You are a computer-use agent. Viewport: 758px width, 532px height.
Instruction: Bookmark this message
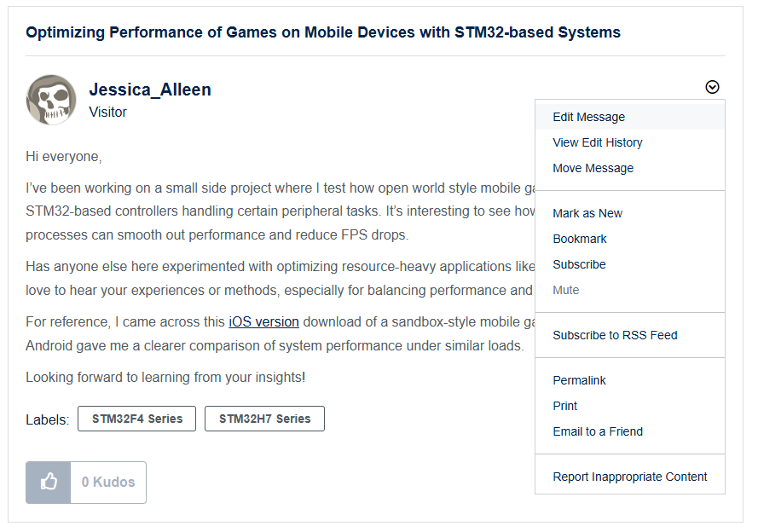tap(580, 239)
